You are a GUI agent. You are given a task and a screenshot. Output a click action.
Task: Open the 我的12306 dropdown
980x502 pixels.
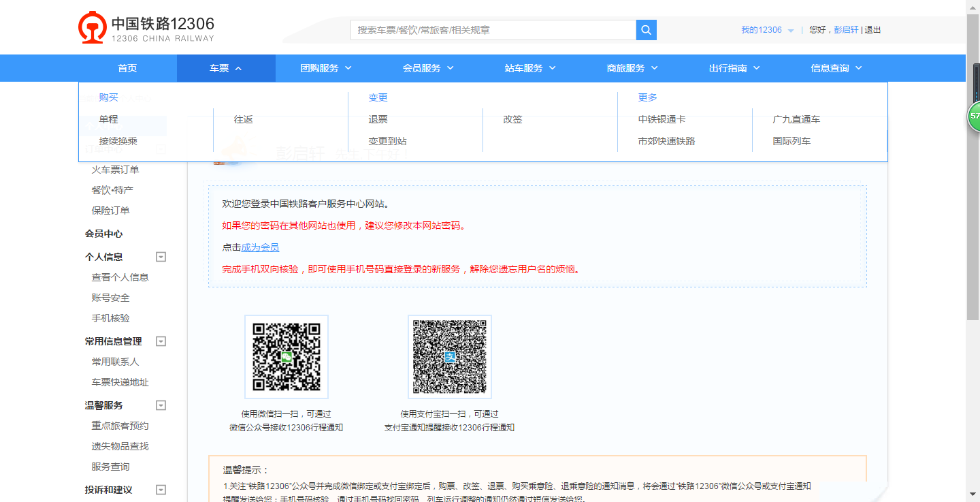(x=762, y=30)
